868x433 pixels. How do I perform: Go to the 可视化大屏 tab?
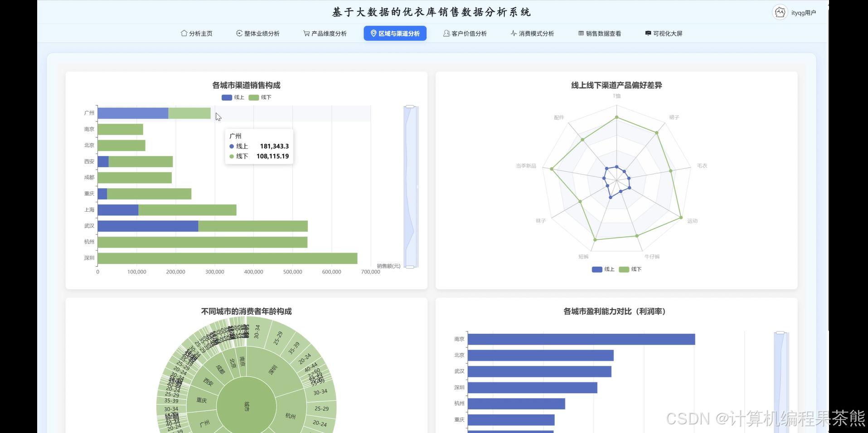(664, 34)
